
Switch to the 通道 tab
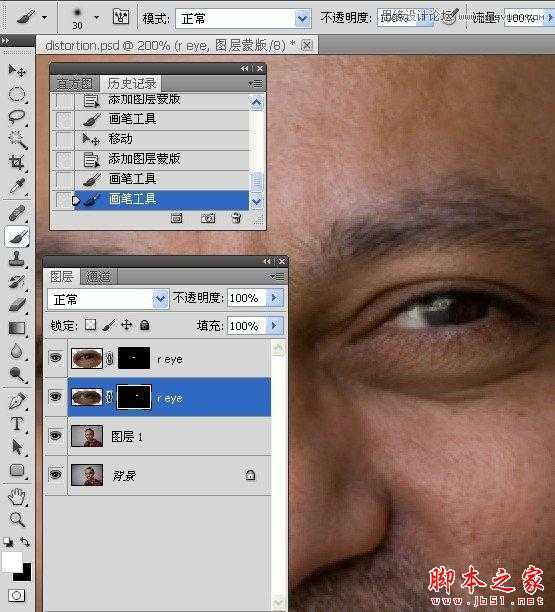pyautogui.click(x=98, y=277)
